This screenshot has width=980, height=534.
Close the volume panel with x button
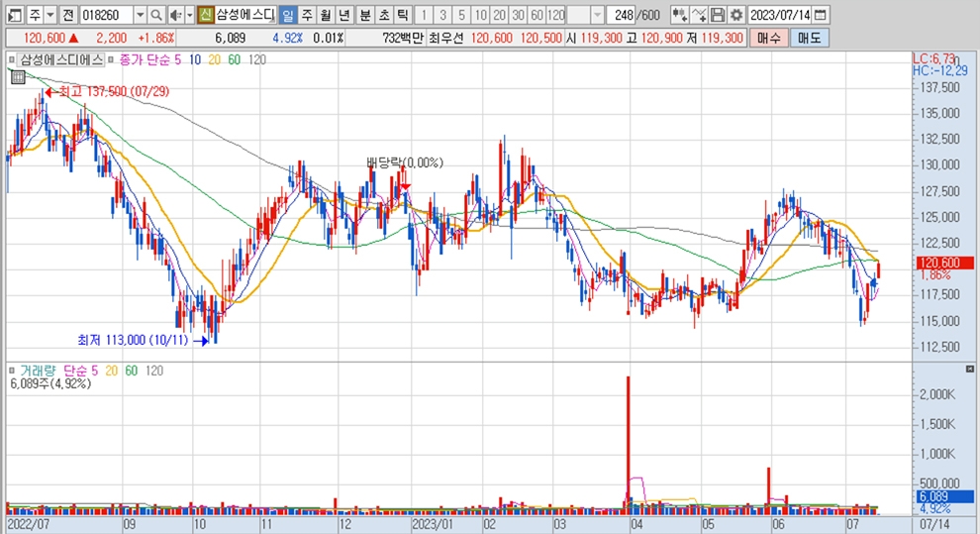[x=969, y=369]
